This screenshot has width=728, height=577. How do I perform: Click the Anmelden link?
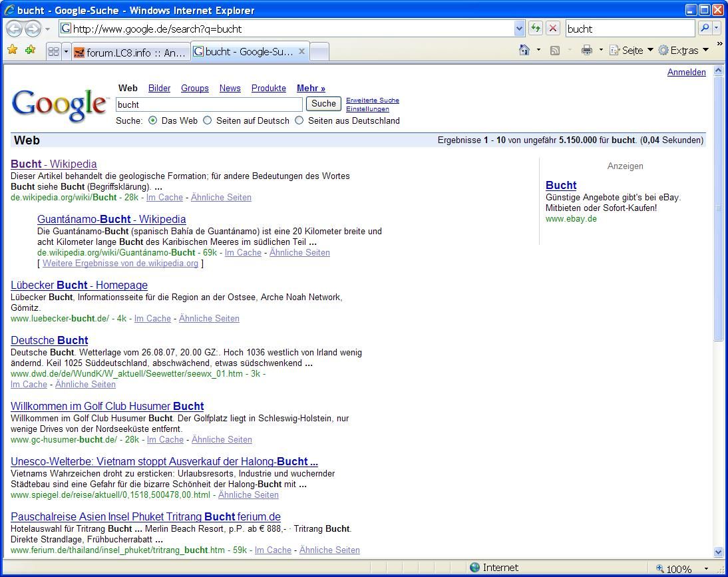coord(686,73)
